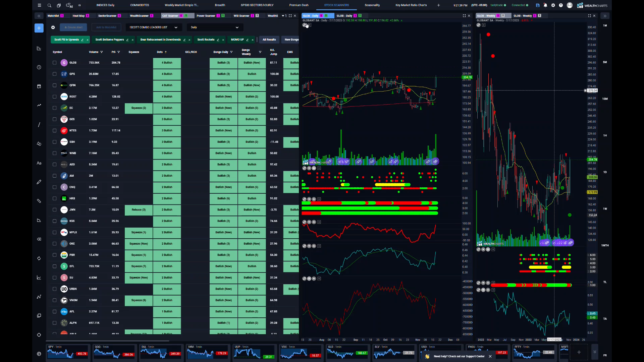The width and height of the screenshot is (644, 362).
Task: Check the WMB row checkbox
Action: tap(55, 153)
